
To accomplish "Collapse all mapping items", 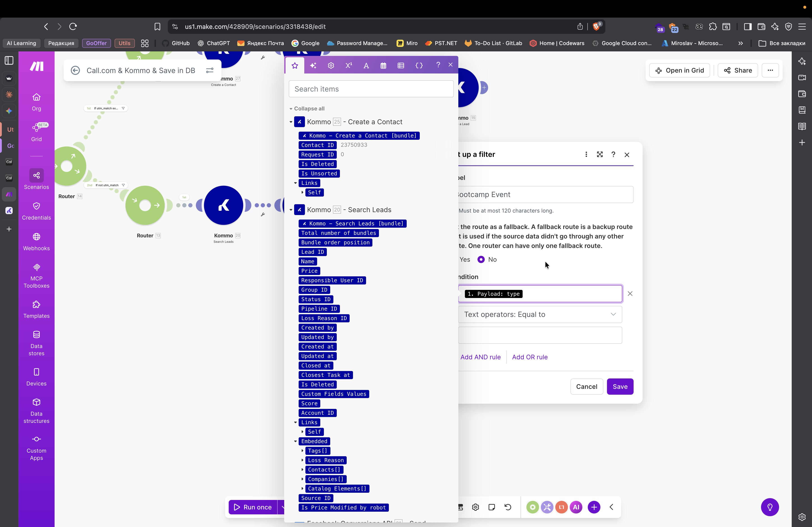I will (309, 108).
